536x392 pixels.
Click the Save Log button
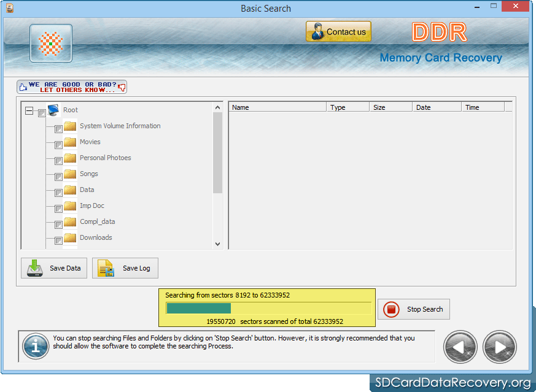(x=125, y=268)
